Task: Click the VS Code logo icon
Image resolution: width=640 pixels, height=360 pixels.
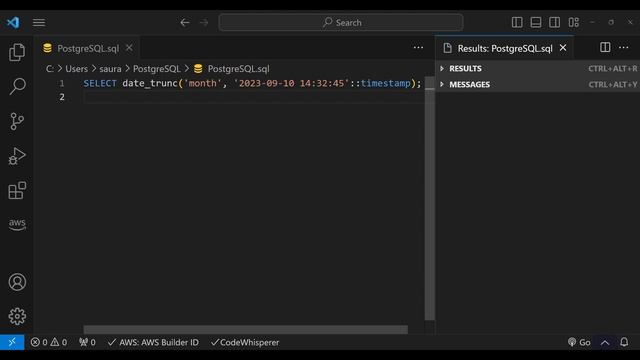Action: coord(13,22)
